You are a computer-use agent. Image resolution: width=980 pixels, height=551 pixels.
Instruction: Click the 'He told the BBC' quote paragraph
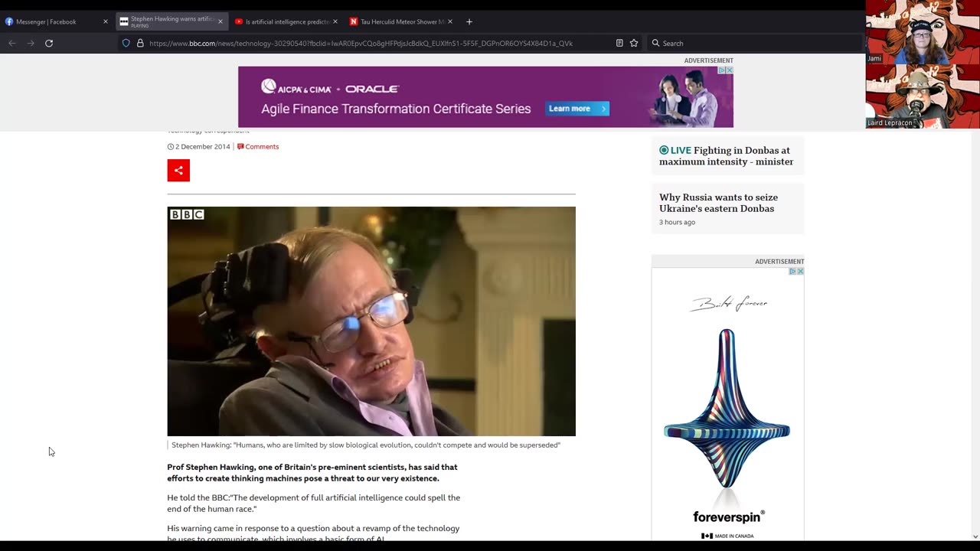(314, 504)
